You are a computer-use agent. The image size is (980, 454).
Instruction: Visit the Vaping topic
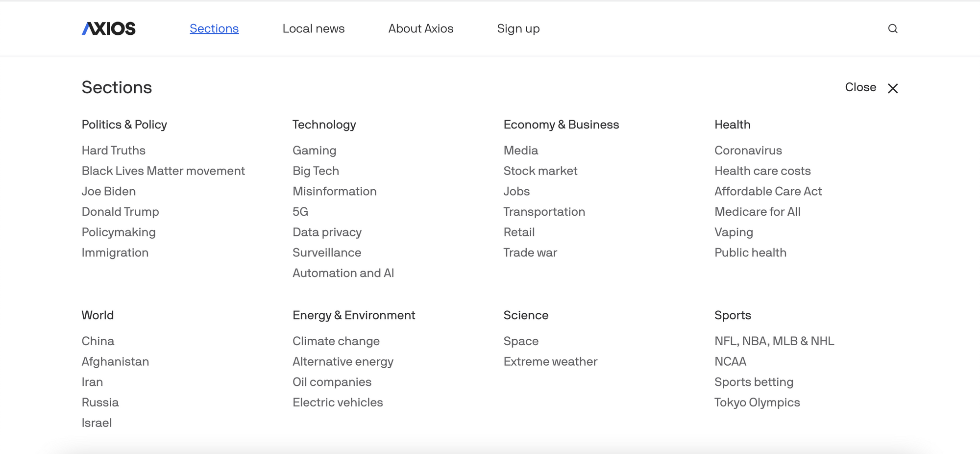734,232
